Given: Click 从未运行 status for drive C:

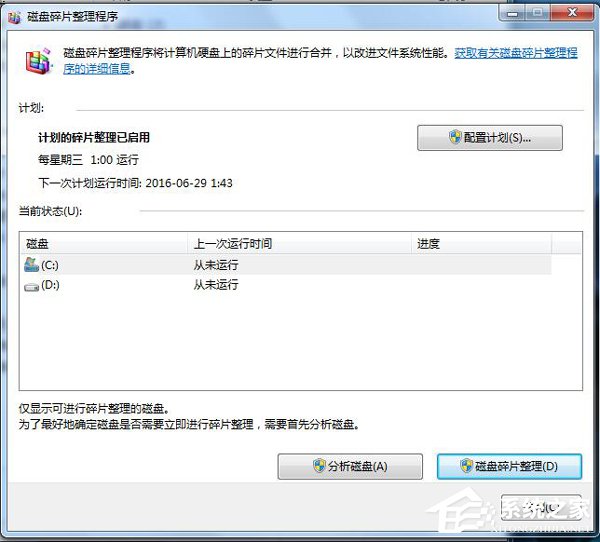Looking at the screenshot, I should click(216, 265).
